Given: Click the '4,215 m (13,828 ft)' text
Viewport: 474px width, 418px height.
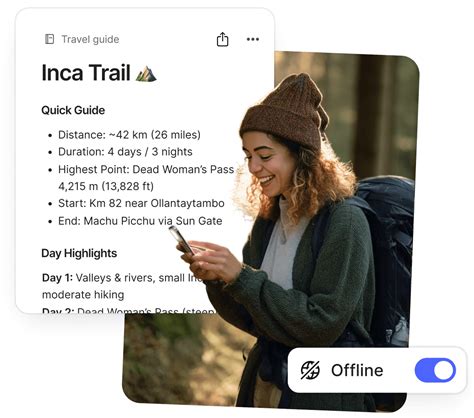Looking at the screenshot, I should point(106,186).
